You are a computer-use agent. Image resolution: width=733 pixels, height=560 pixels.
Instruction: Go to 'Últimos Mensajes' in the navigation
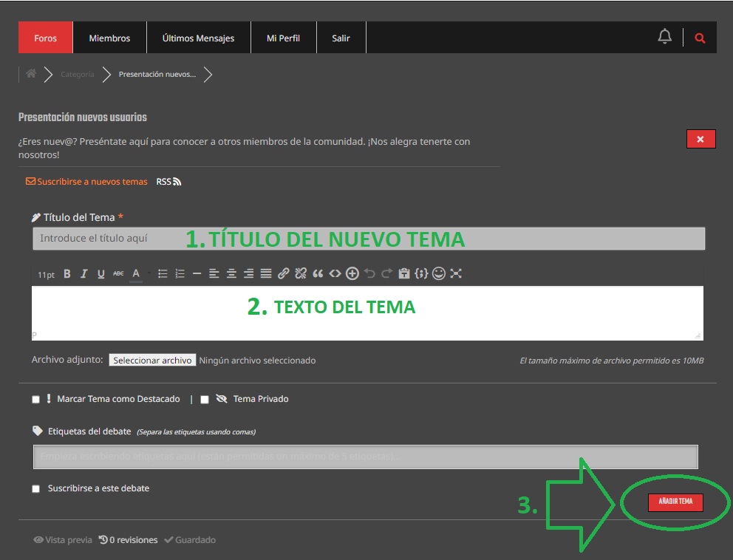pyautogui.click(x=198, y=38)
